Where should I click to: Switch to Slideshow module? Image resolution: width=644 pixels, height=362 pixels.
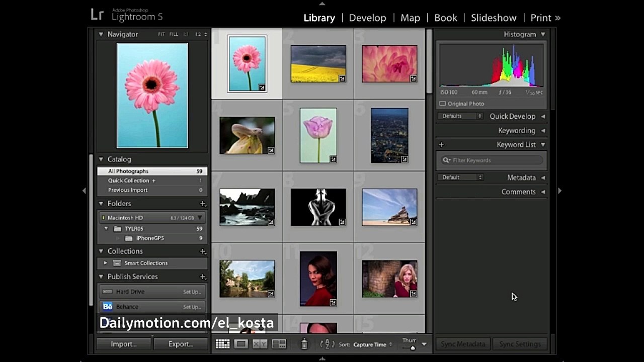pyautogui.click(x=494, y=18)
